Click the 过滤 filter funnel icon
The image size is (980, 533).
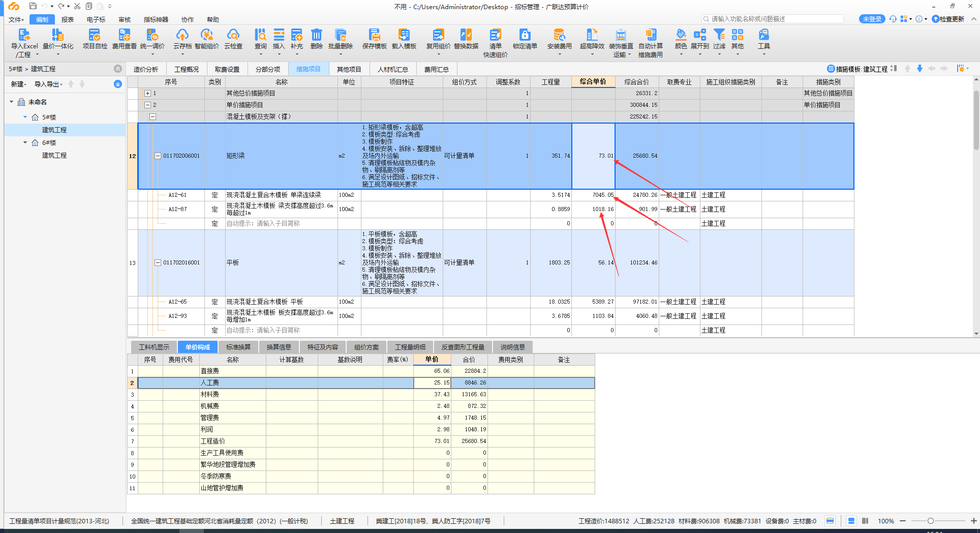(719, 35)
